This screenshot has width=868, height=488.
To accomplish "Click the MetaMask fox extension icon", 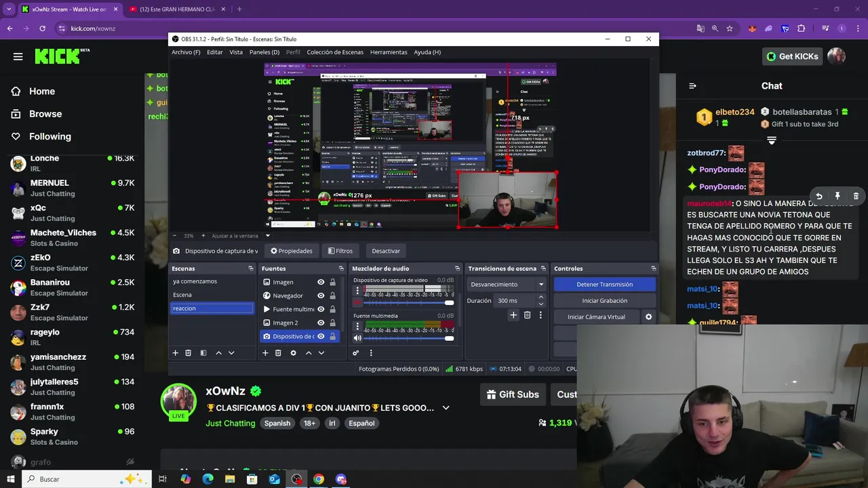I will (752, 28).
